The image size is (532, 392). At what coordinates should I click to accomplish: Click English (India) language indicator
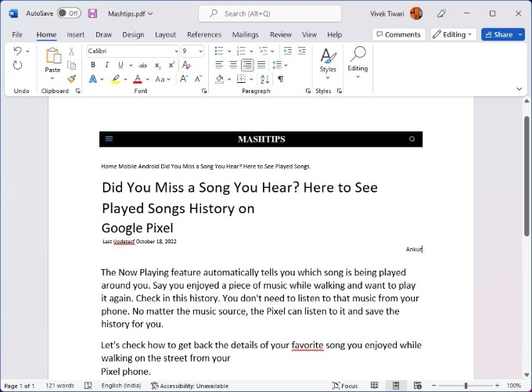(x=121, y=386)
